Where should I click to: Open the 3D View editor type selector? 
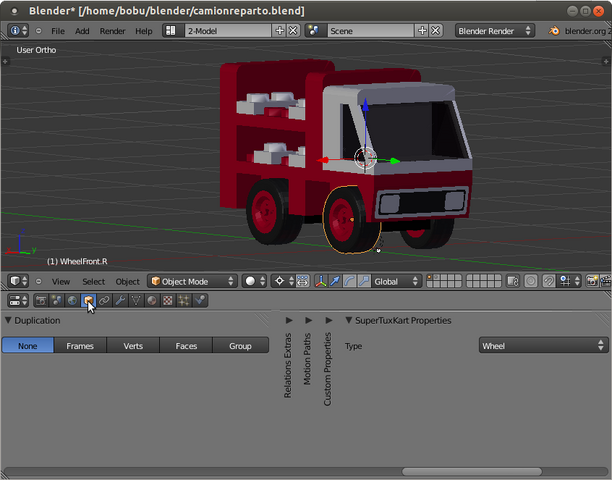click(18, 281)
